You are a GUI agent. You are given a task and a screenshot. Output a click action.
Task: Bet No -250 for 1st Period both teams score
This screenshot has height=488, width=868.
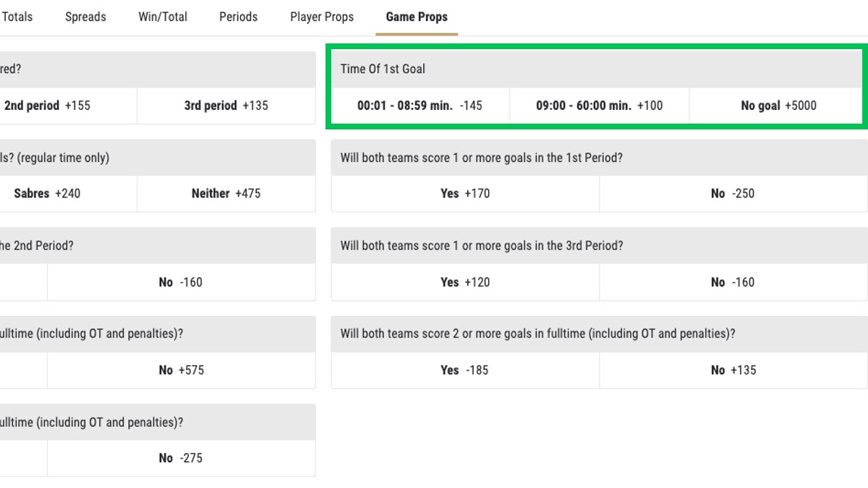click(733, 194)
